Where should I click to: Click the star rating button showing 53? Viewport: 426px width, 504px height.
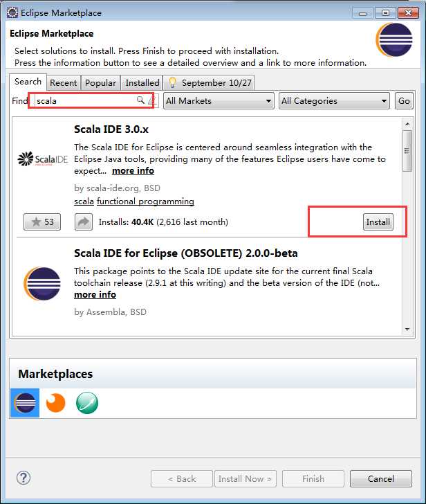point(42,222)
